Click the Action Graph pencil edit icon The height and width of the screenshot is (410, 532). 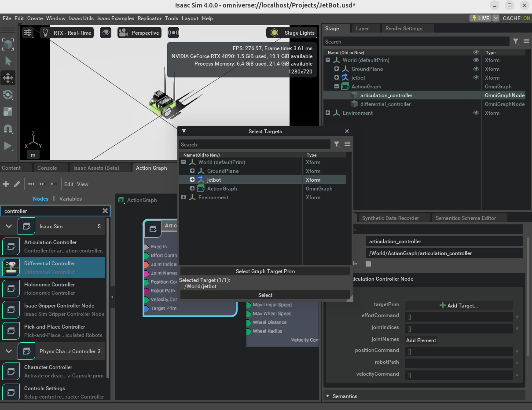point(17,184)
